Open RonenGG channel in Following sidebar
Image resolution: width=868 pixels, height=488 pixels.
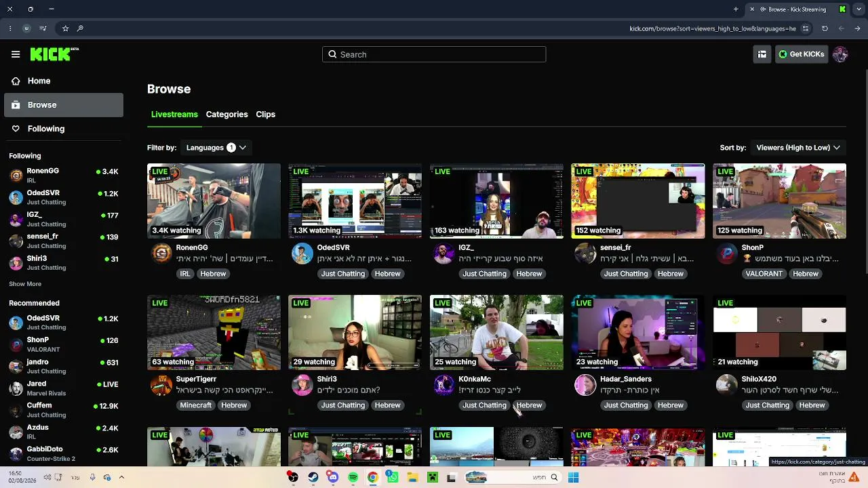point(64,175)
